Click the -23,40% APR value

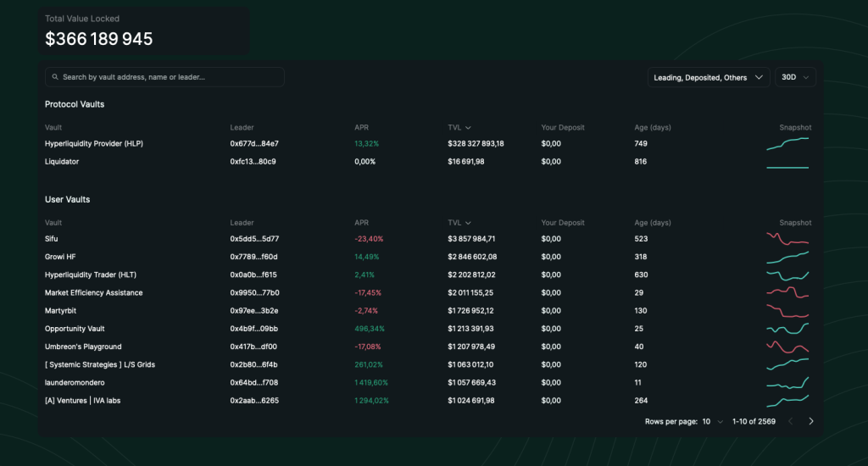click(x=369, y=239)
